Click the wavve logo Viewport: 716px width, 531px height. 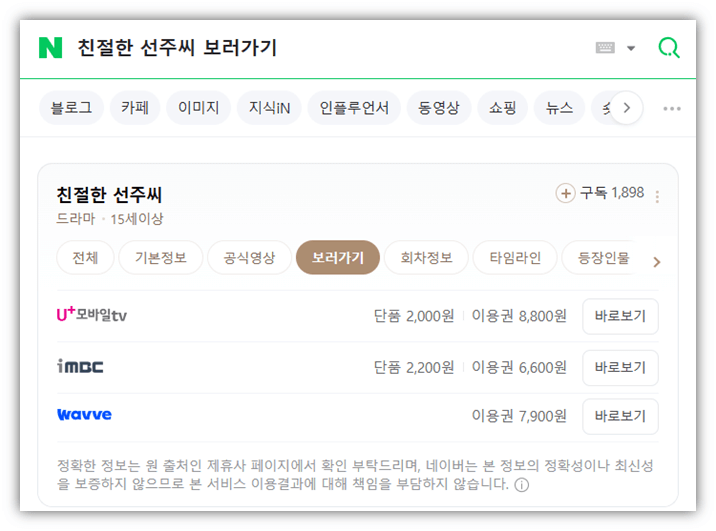click(x=84, y=415)
